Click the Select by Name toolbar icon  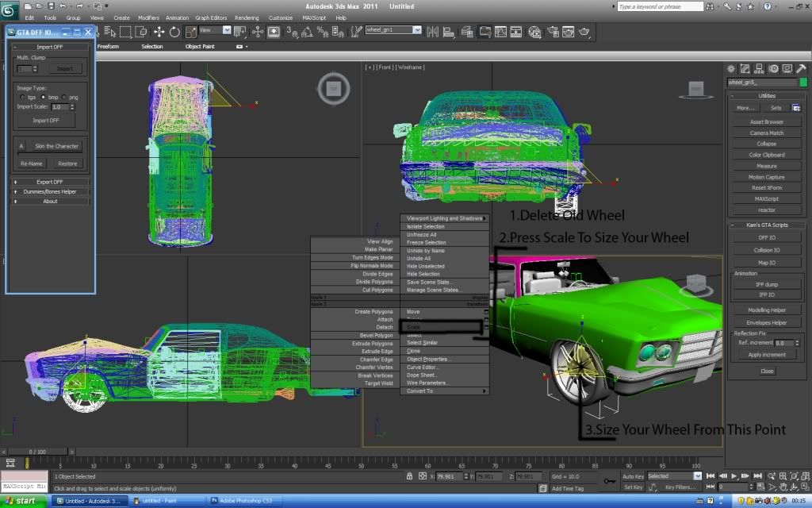(109, 32)
